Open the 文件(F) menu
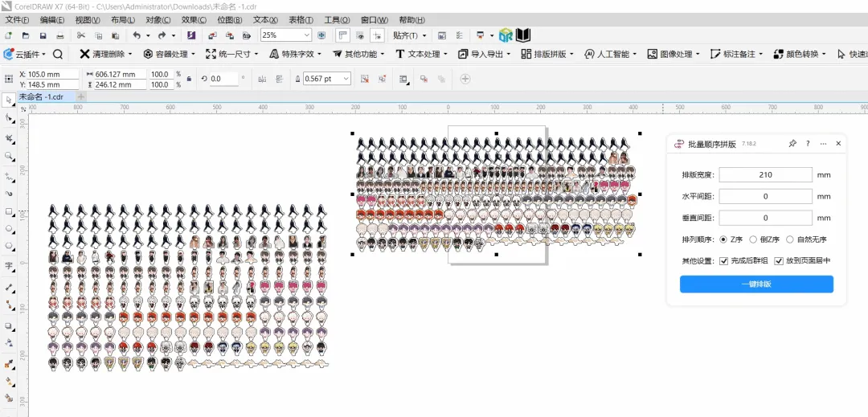The height and width of the screenshot is (417, 868). [x=17, y=20]
